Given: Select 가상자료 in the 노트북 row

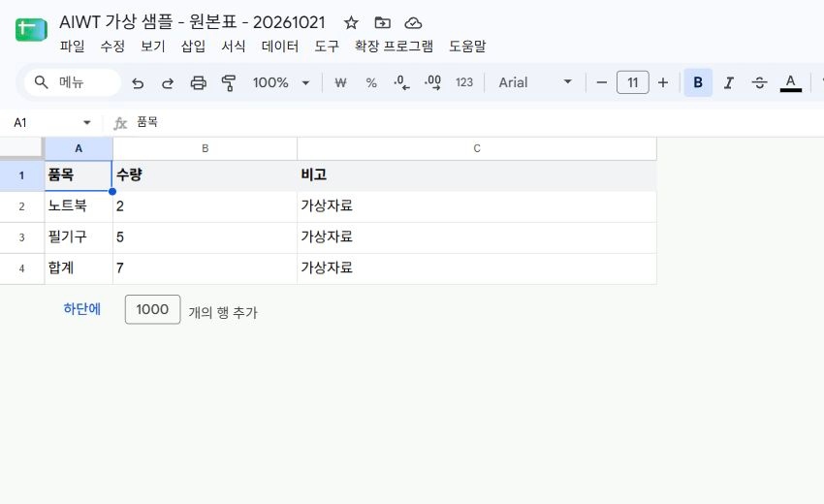Looking at the screenshot, I should (x=477, y=206).
